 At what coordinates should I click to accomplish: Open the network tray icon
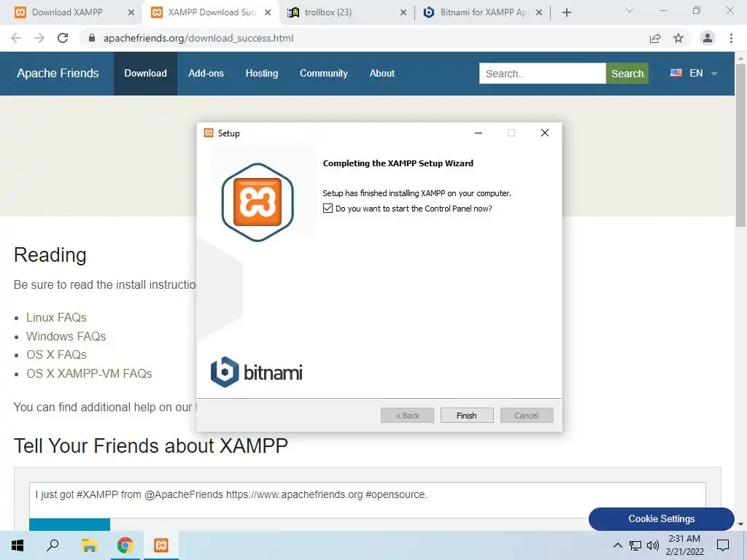pos(635,545)
